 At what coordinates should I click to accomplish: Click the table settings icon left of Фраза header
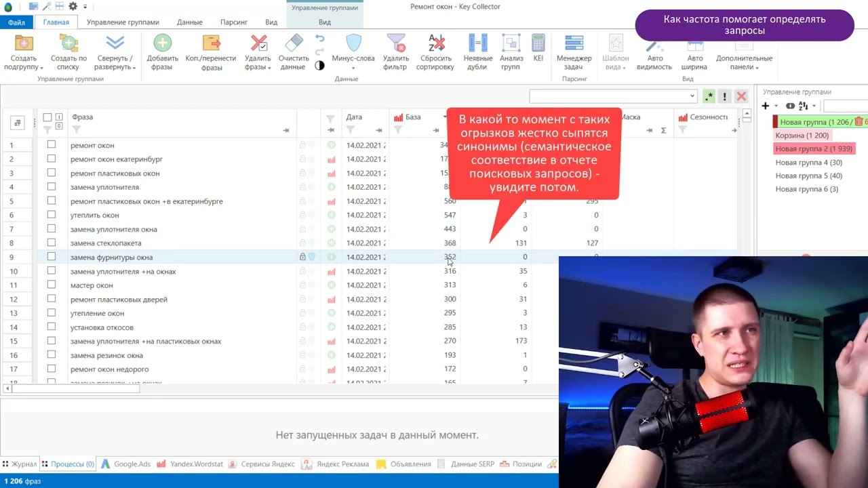[17, 123]
